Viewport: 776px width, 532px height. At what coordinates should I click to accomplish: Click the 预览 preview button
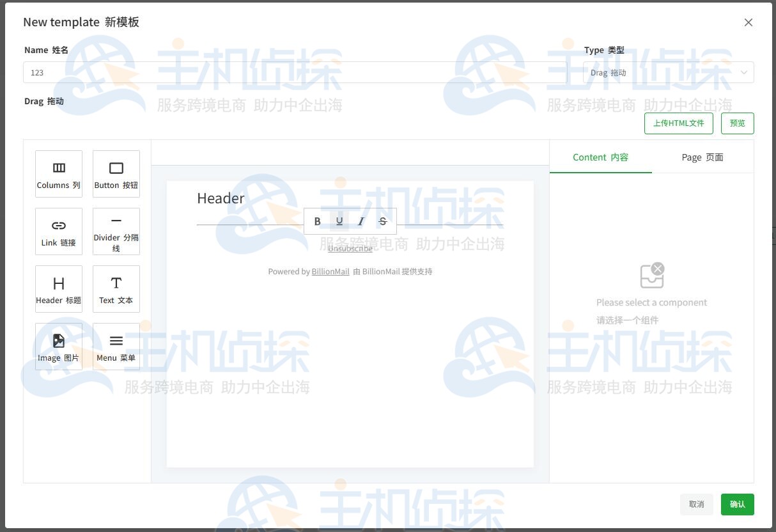[x=737, y=123]
